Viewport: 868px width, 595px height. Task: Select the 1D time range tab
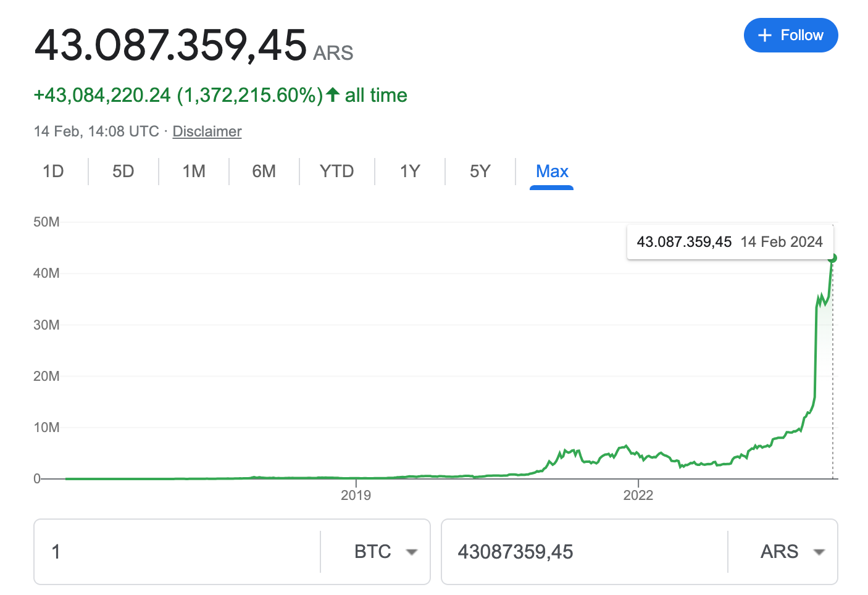coord(53,171)
